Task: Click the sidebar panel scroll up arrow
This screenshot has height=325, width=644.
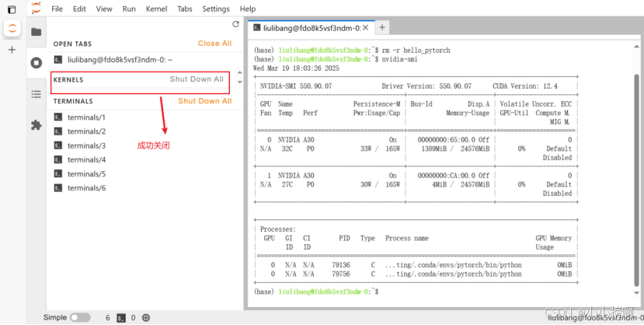Action: [x=240, y=73]
